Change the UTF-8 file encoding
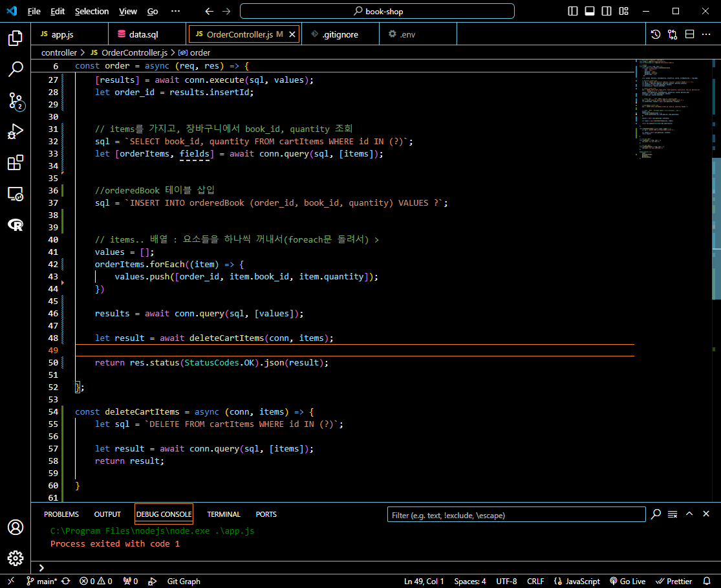The width and height of the screenshot is (721, 588). pyautogui.click(x=506, y=581)
